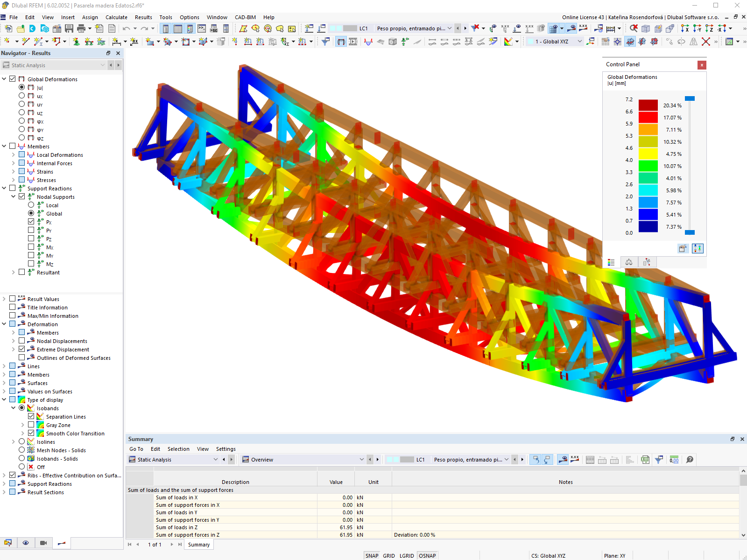Click the view in X direction icon
Image resolution: width=747 pixels, height=560 pixels.
(685, 28)
